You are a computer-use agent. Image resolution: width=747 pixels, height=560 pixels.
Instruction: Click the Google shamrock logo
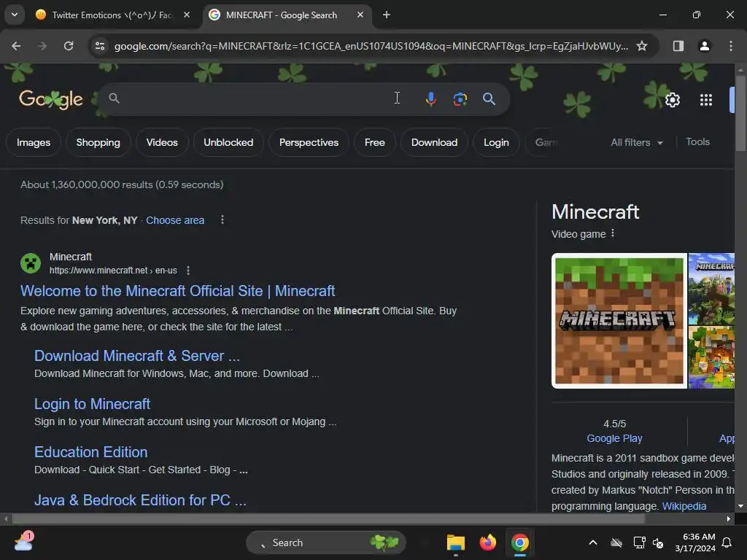tap(50, 99)
